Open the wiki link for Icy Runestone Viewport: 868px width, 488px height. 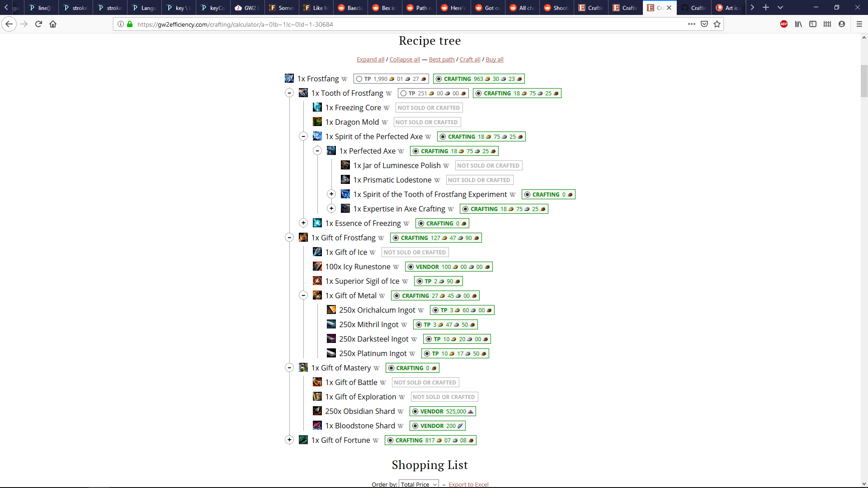point(396,267)
